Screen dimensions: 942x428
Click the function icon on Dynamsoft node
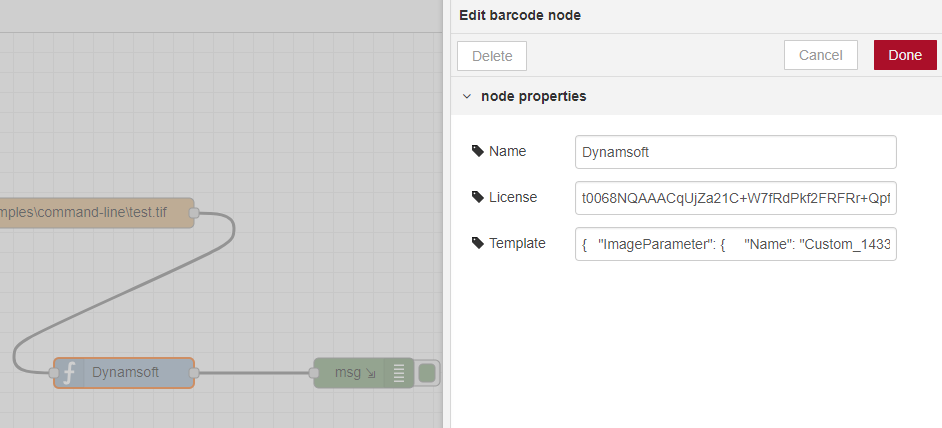click(x=69, y=373)
